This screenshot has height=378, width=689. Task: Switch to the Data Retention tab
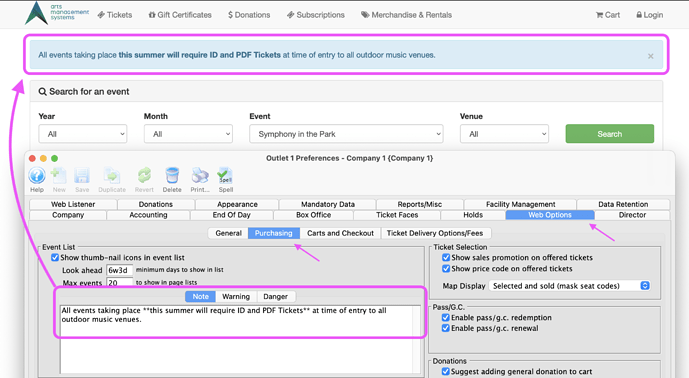623,204
